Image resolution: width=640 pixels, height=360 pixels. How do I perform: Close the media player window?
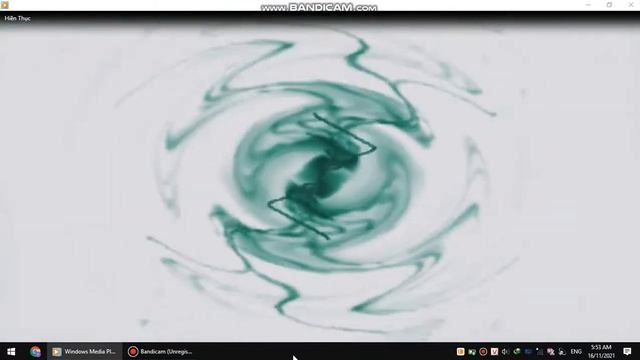tap(630, 5)
